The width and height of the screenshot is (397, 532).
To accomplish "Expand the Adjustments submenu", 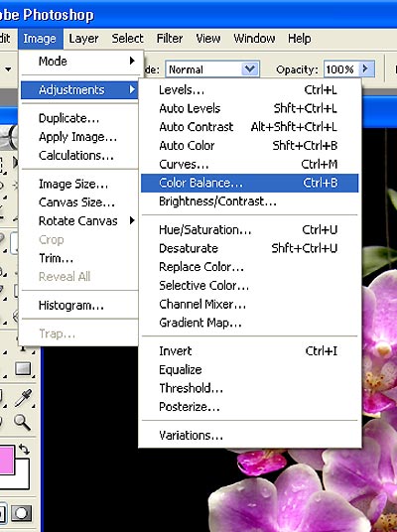I will tap(79, 90).
